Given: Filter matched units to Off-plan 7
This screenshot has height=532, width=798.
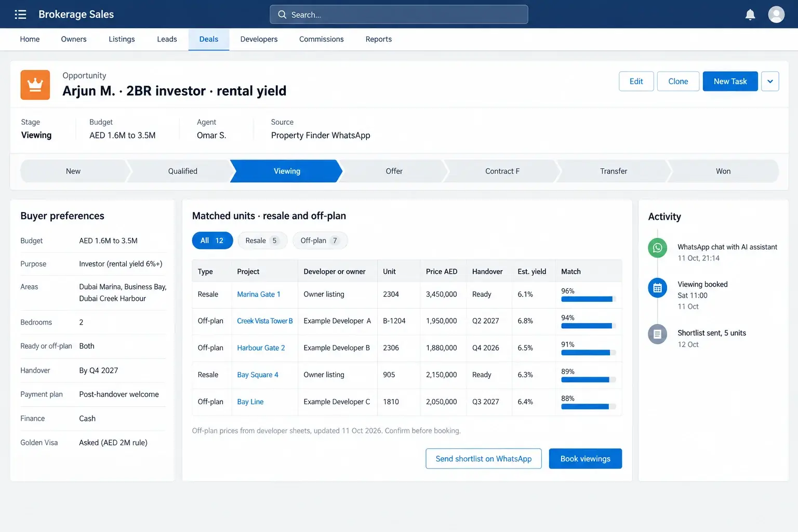Looking at the screenshot, I should [x=320, y=241].
